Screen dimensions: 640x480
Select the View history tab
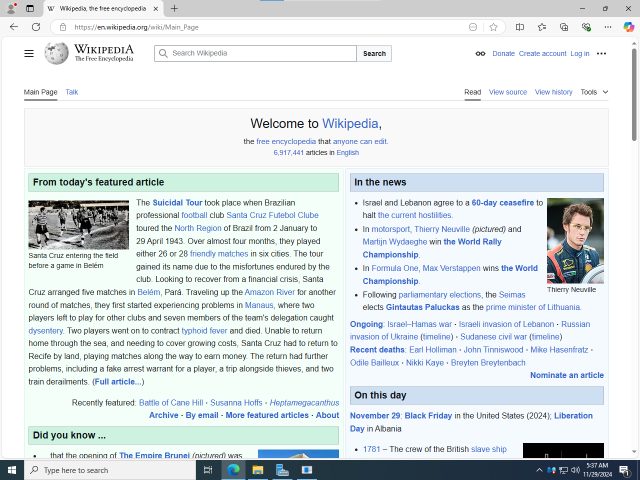pos(553,92)
